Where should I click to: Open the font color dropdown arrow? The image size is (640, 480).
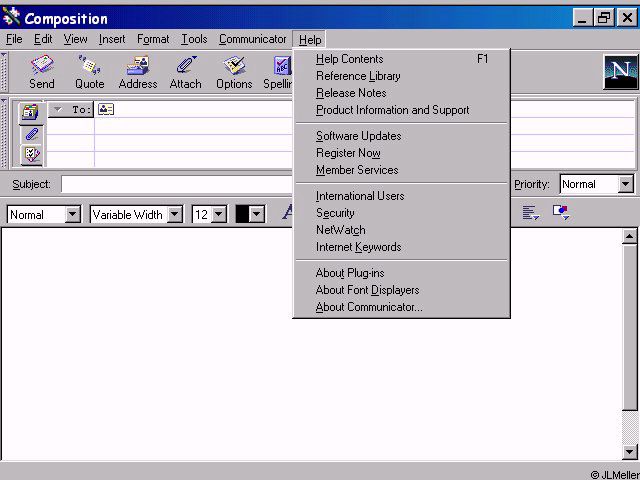[257, 214]
